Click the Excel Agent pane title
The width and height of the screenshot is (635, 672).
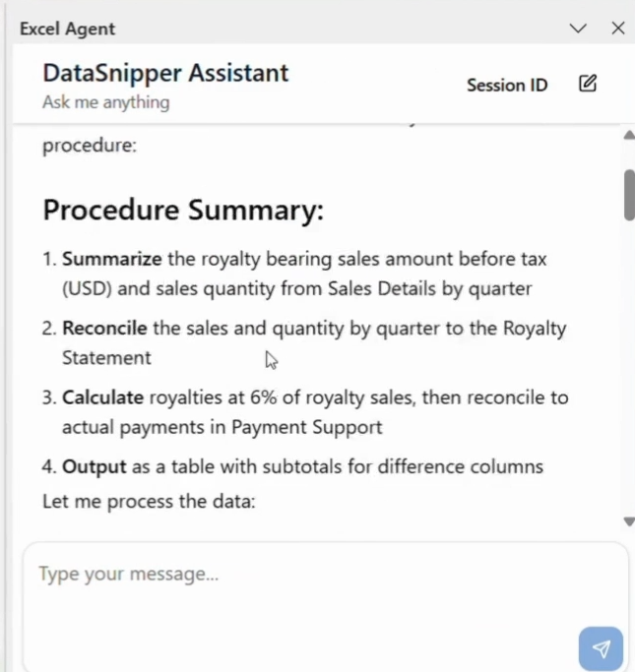coord(67,29)
